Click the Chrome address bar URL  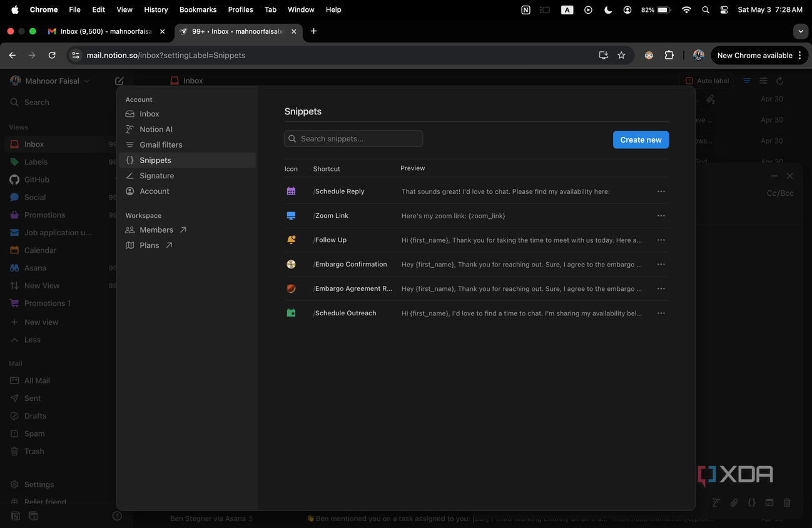(166, 55)
